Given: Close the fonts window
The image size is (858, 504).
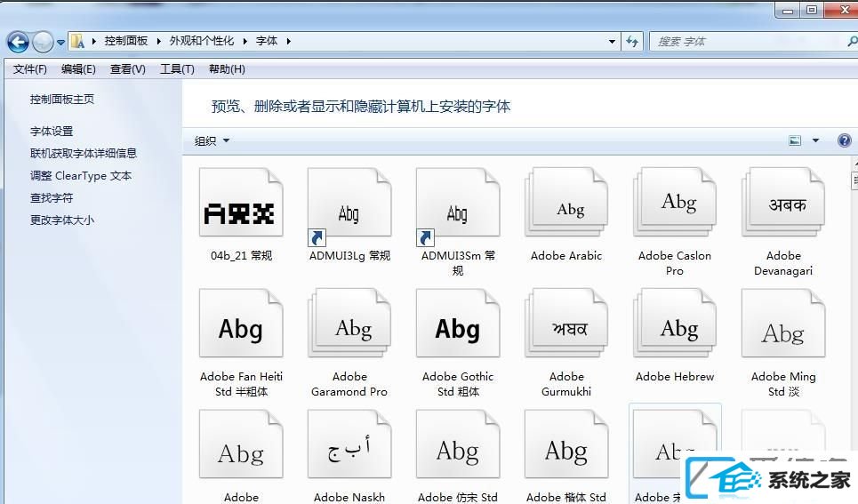Looking at the screenshot, I should click(842, 10).
